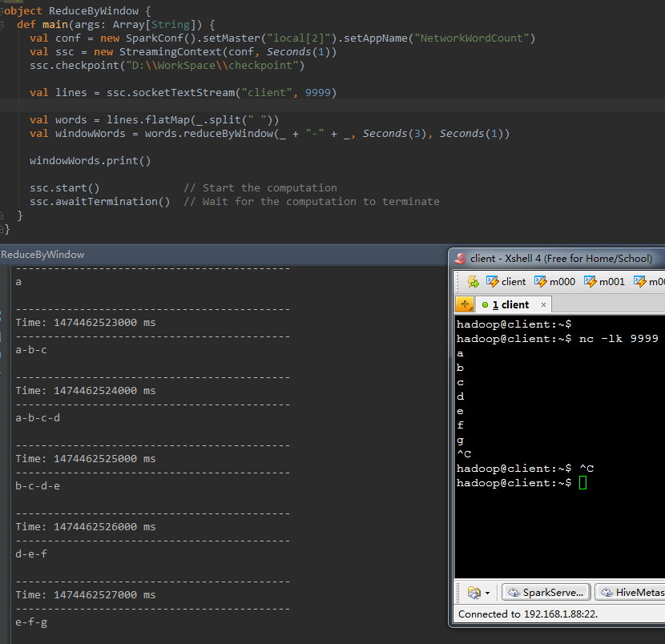
Task: Collapse the def main fold marker
Action: pyautogui.click(x=2, y=25)
